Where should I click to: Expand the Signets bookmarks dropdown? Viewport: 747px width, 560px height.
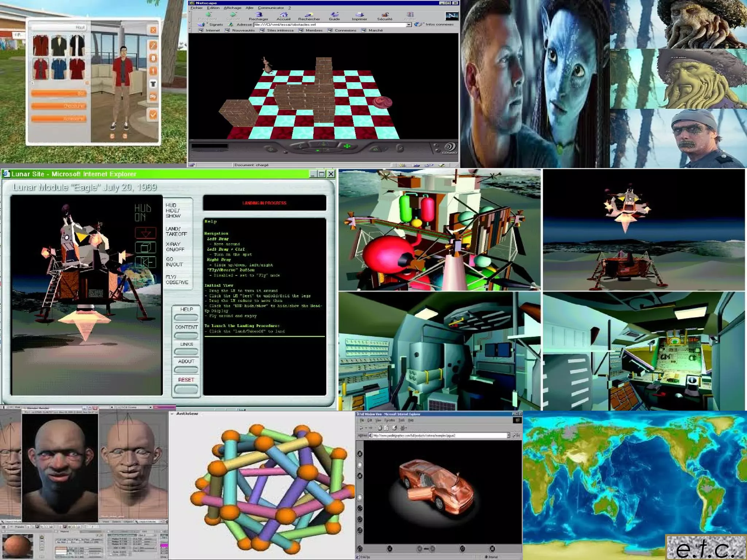pos(212,25)
